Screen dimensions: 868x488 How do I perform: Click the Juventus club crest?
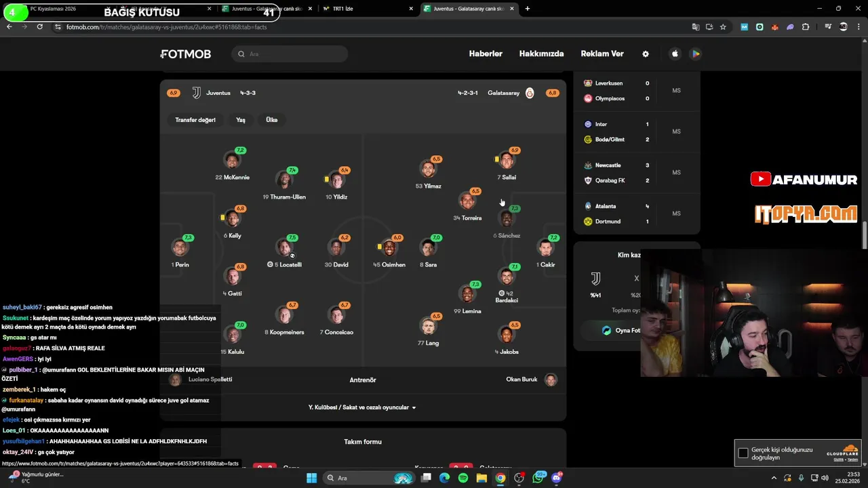coord(196,93)
